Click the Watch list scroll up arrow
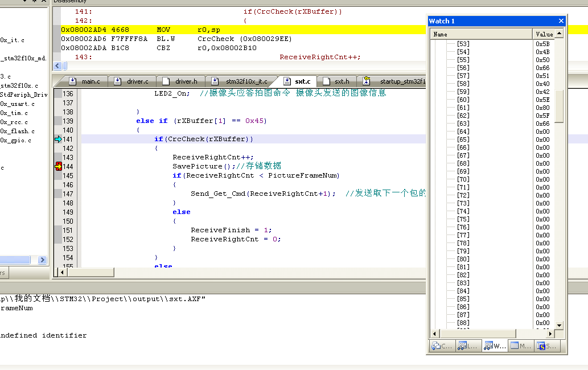 point(559,34)
